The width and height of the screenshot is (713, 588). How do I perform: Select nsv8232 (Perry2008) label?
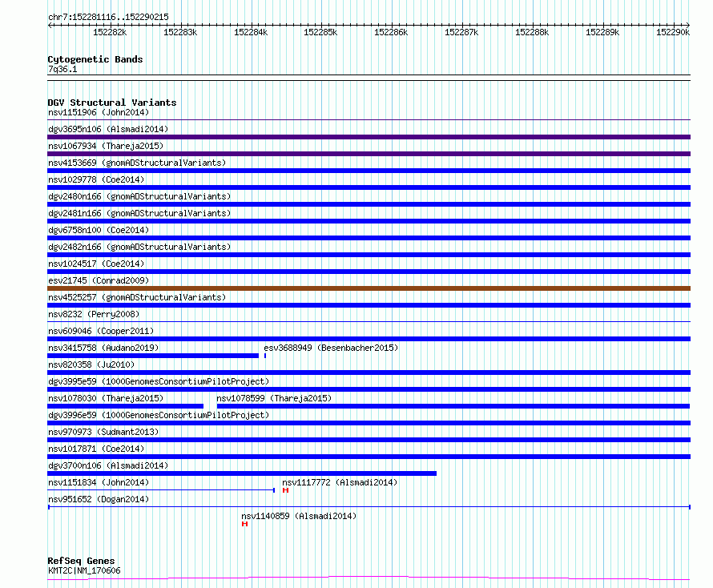click(94, 314)
